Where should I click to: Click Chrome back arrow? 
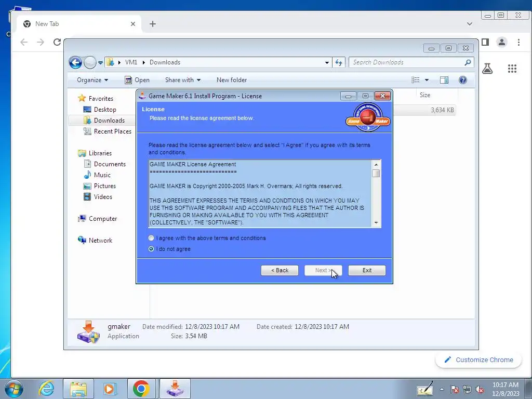tap(24, 42)
